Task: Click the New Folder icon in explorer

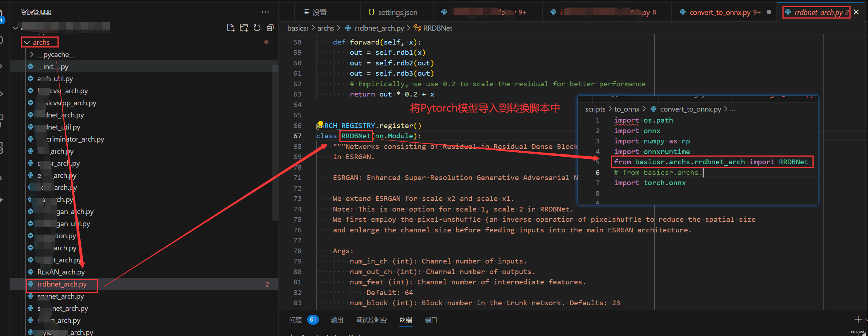Action: tap(244, 28)
